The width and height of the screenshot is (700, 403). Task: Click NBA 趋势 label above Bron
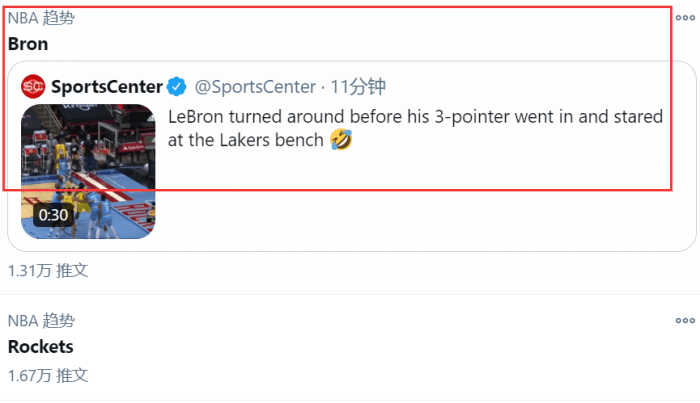point(40,18)
